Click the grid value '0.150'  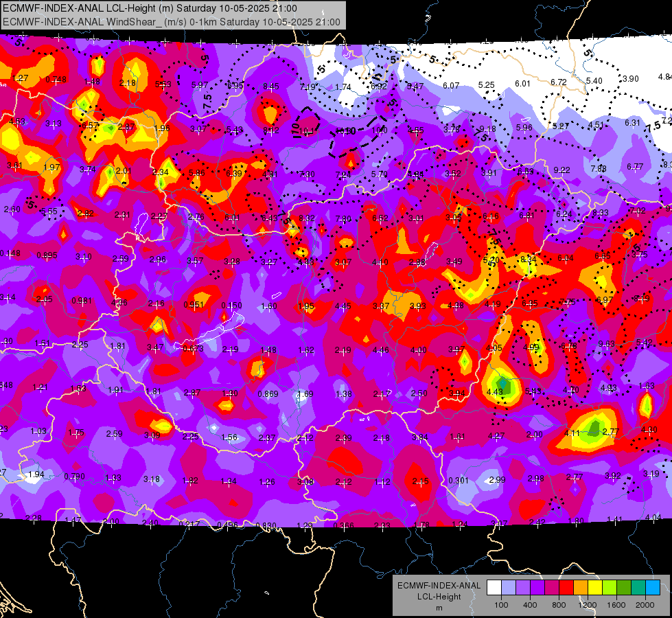[x=231, y=306]
